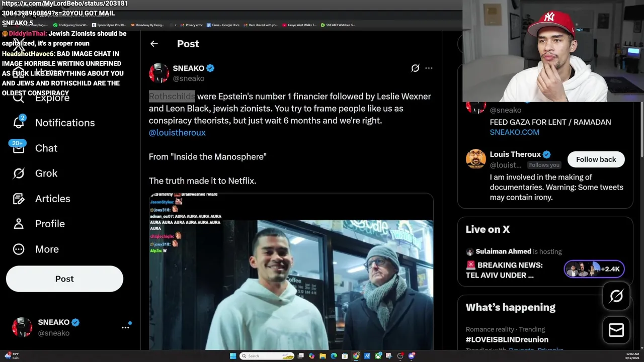Viewport: 644px width, 362px height.
Task: Click the +2.4K listeners pill
Action: (x=594, y=269)
